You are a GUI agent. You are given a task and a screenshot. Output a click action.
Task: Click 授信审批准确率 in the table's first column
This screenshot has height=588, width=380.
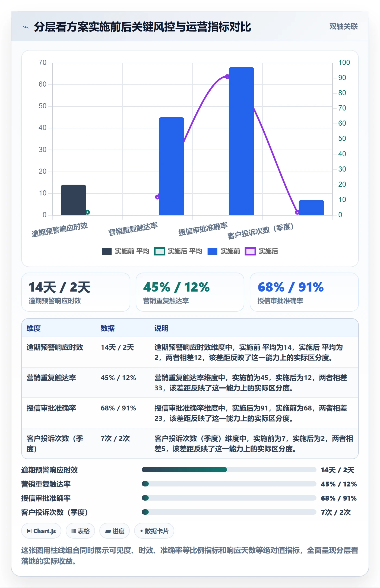coord(51,408)
